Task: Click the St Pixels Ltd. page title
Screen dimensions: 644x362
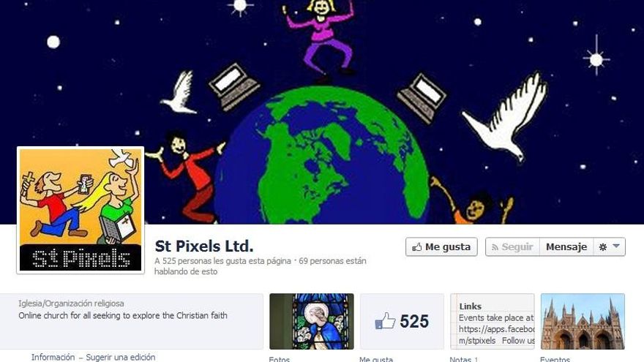Action: 204,246
